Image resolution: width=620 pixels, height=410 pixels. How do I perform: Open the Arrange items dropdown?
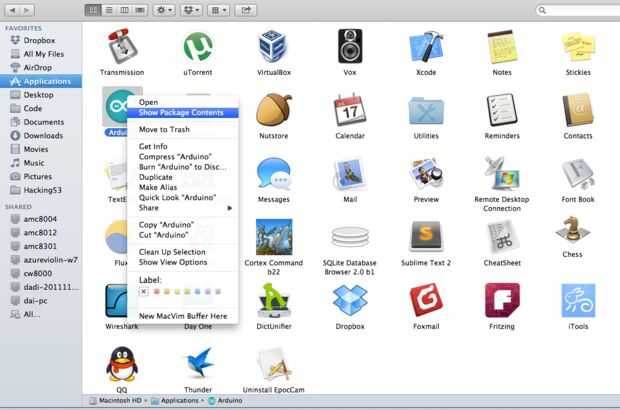coord(218,10)
